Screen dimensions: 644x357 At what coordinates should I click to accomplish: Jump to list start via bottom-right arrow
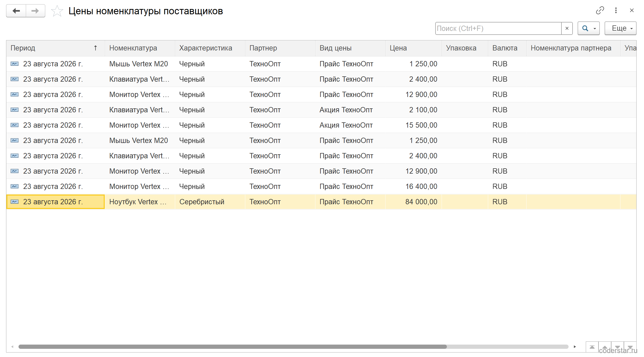tap(592, 347)
